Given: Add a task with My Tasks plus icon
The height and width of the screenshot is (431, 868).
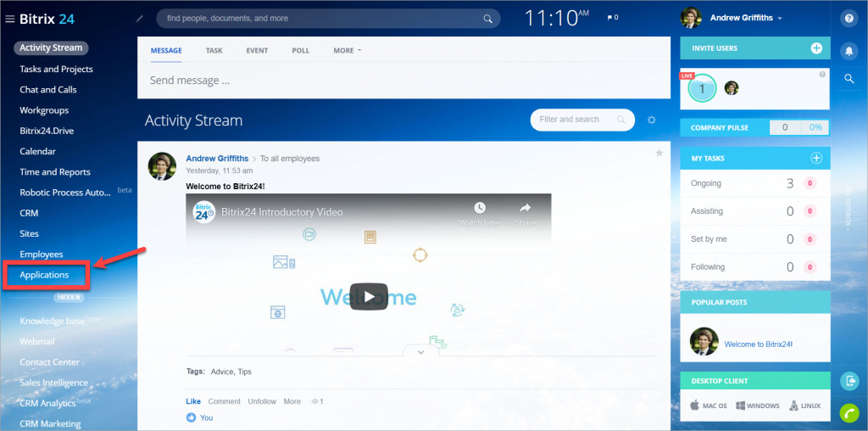Looking at the screenshot, I should (x=816, y=159).
